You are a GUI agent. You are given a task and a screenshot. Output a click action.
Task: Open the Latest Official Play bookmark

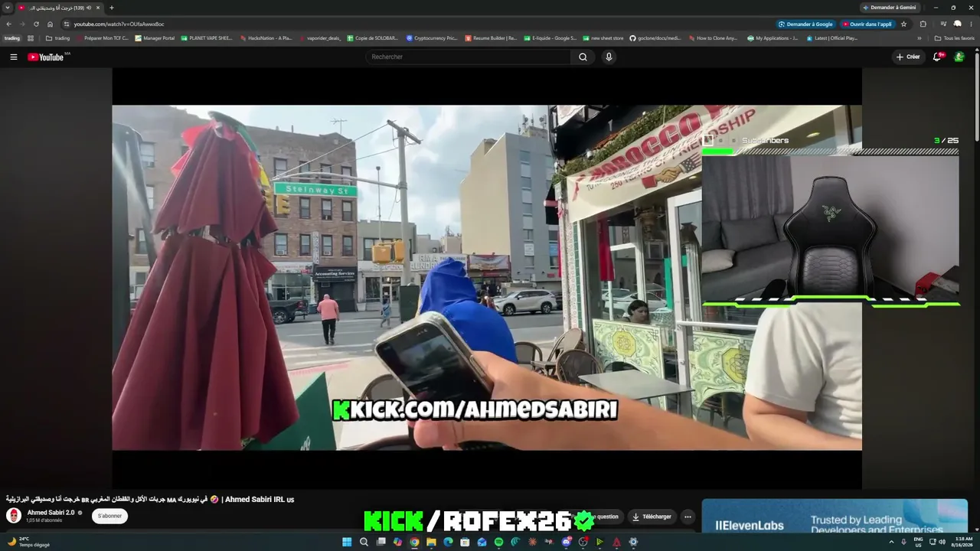832,37
